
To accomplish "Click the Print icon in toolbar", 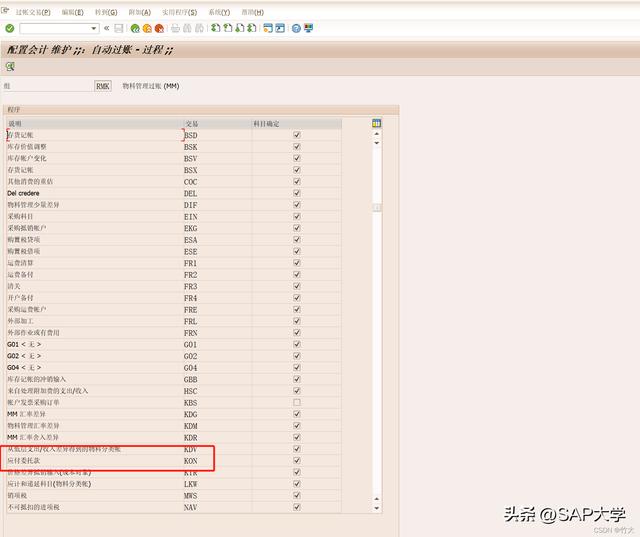I will coord(175,28).
